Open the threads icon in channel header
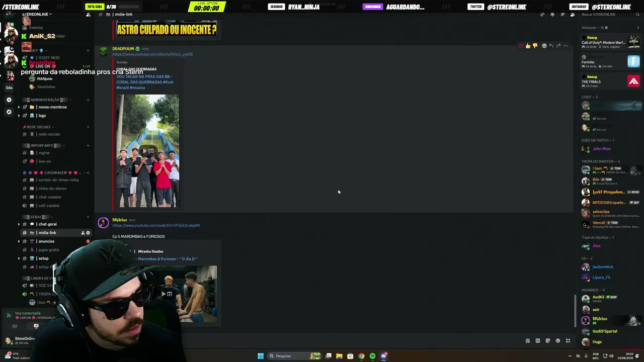 (x=542, y=15)
